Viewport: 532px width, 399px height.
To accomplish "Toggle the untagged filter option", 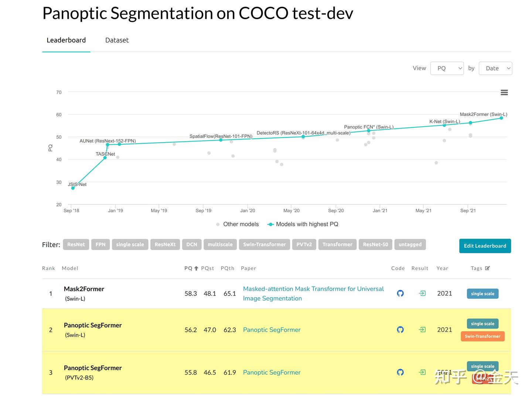I will (410, 244).
